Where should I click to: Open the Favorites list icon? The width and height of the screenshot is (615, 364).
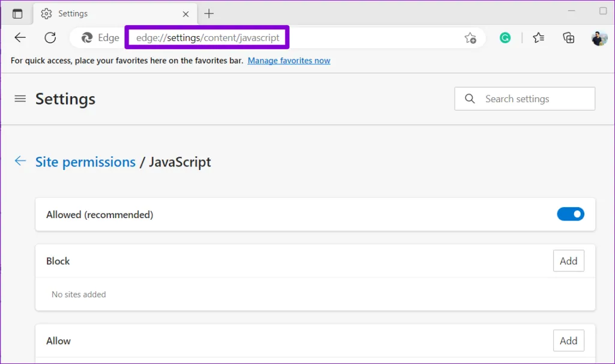pyautogui.click(x=539, y=38)
